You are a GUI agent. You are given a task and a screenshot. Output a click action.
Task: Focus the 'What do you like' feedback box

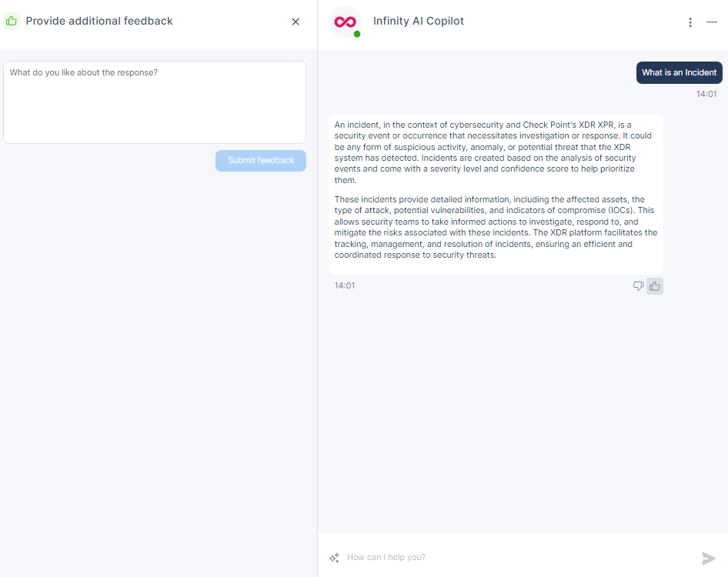155,102
